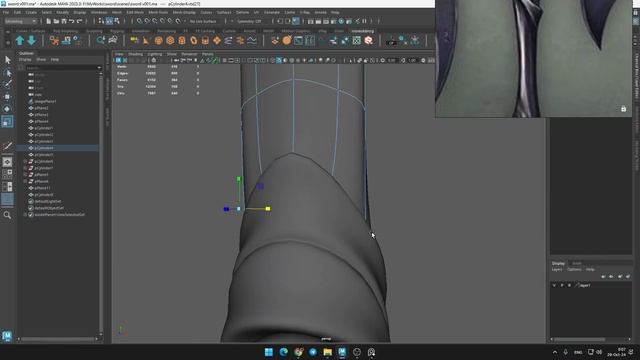The width and height of the screenshot is (640, 360).
Task: Toggle the highlighted smooth-shade viewport button
Action: [279, 60]
